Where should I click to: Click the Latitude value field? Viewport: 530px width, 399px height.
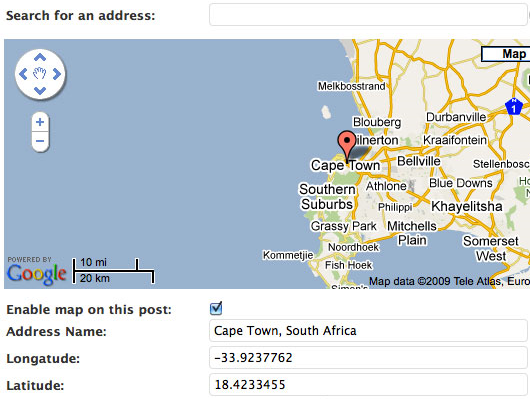click(x=368, y=384)
